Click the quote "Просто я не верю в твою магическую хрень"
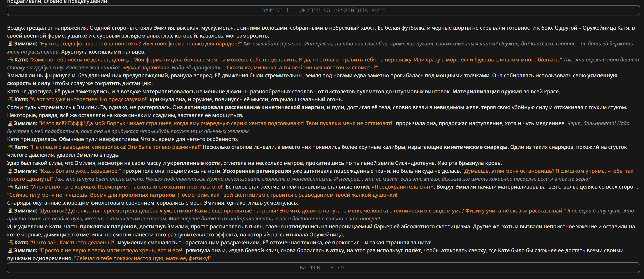Image resolution: width=644 pixels, height=279 pixels. [97, 250]
